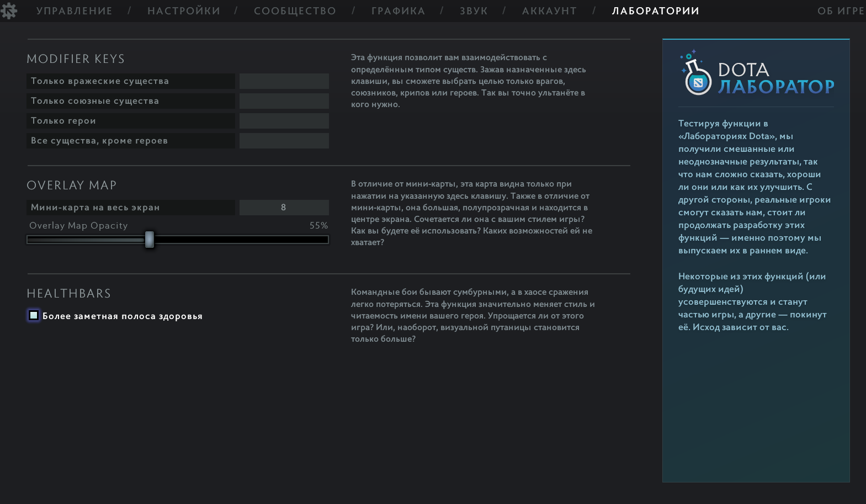Click the Более заметная полоса здоровья label
866x504 pixels.
click(123, 316)
